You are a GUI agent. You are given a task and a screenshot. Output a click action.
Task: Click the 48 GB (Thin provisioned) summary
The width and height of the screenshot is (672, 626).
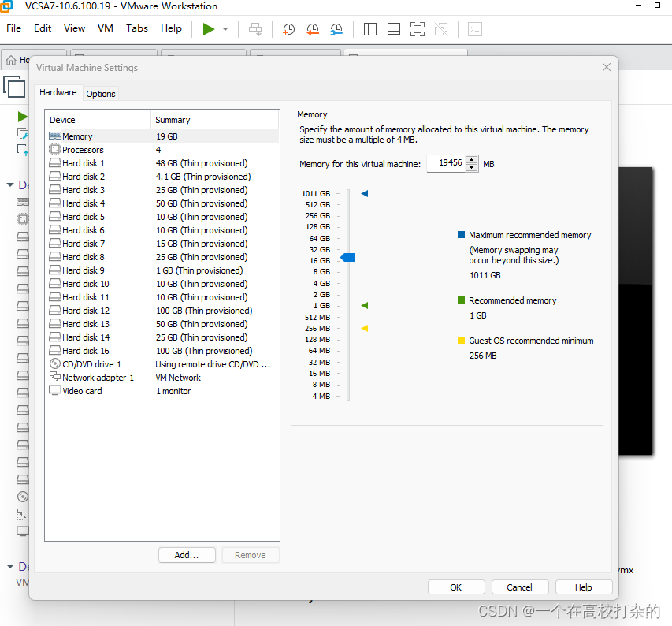click(x=202, y=163)
